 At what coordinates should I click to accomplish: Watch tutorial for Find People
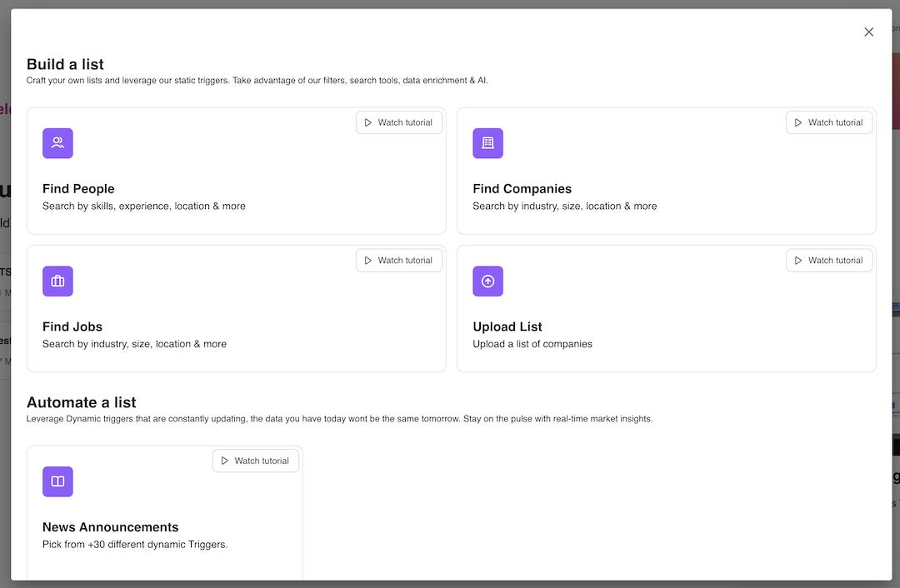[398, 122]
